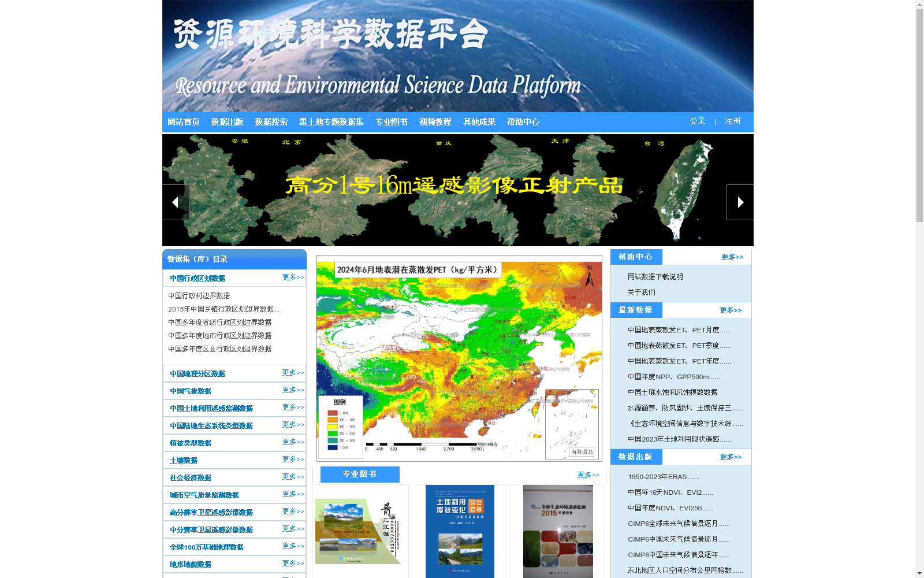924x578 pixels.
Task: Expand 更多>> for 社会经济数据
Action: click(x=293, y=477)
